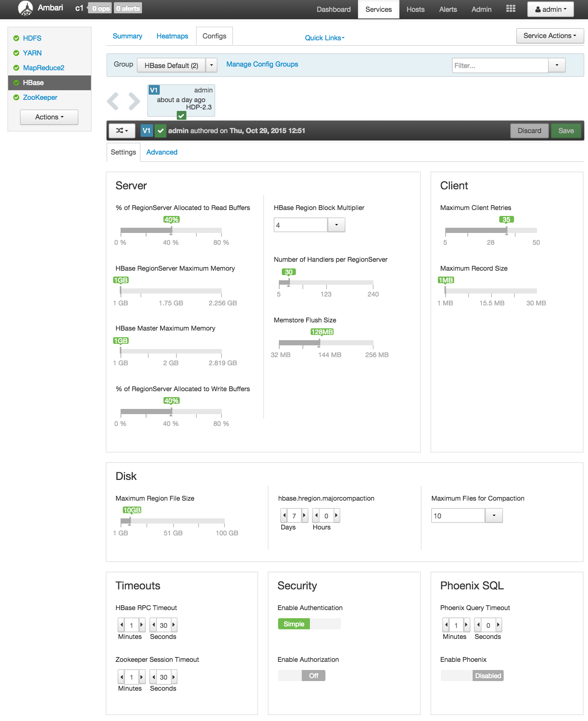Screen dimensions: 588x721
Task: Open HBase Region Block Multiplier dropdown
Action: point(336,225)
